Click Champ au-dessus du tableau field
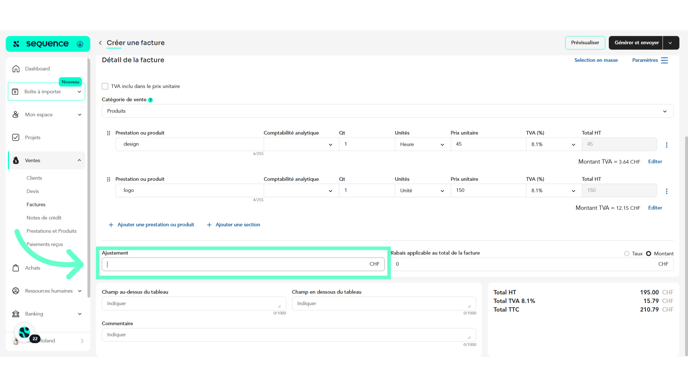The width and height of the screenshot is (688, 387). [194, 304]
